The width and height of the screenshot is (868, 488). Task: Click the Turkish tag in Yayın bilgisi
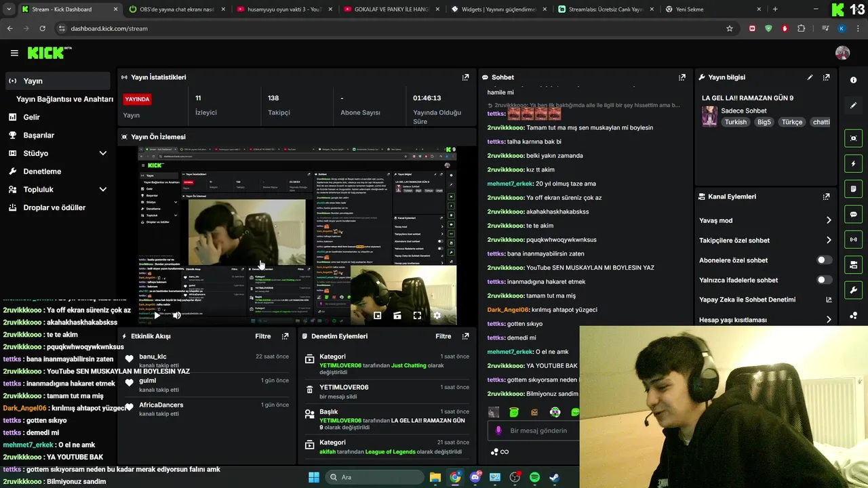[735, 122]
